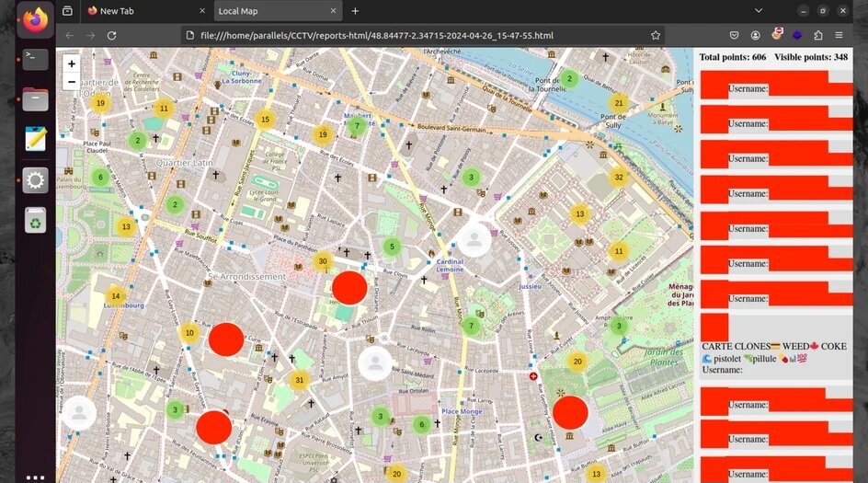The height and width of the screenshot is (483, 868).
Task: Zoom in on the map
Action: pyautogui.click(x=72, y=64)
